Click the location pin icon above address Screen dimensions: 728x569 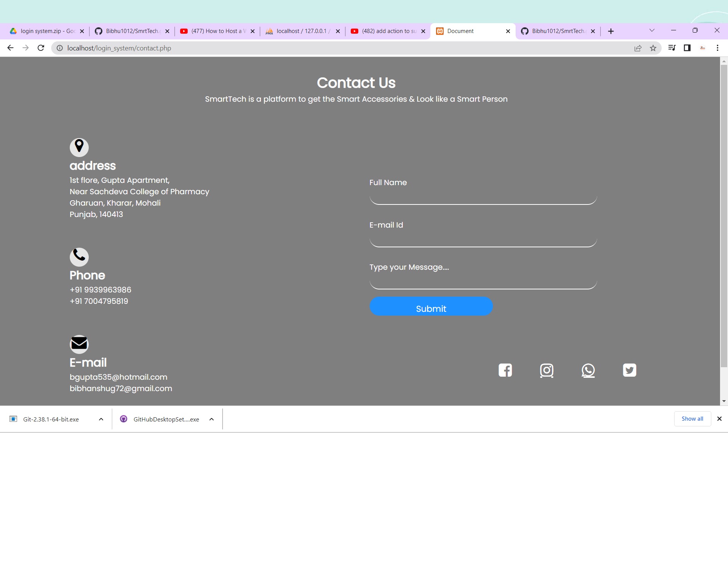[x=79, y=147]
